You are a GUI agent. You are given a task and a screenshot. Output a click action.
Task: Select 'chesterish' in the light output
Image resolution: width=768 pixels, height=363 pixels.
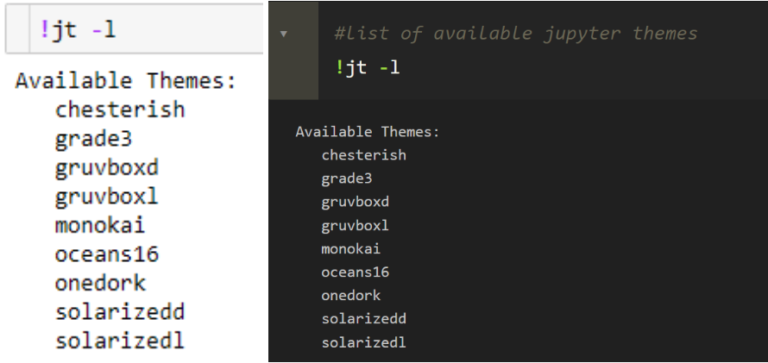pos(120,109)
